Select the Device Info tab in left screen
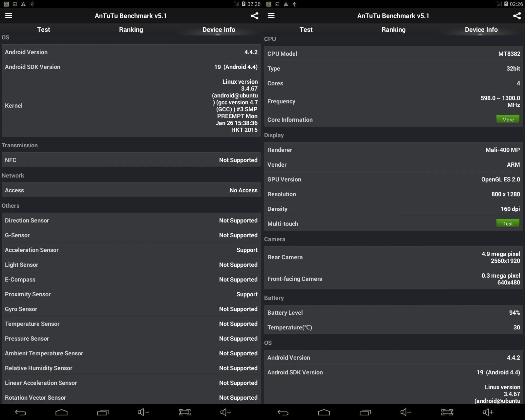Image resolution: width=525 pixels, height=420 pixels. (x=219, y=30)
